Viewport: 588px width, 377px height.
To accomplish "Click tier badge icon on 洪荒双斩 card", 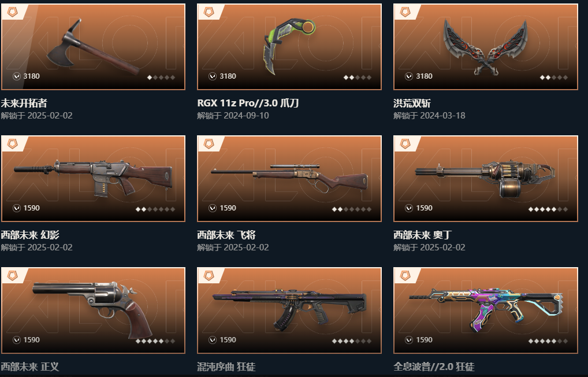I will tap(405, 12).
